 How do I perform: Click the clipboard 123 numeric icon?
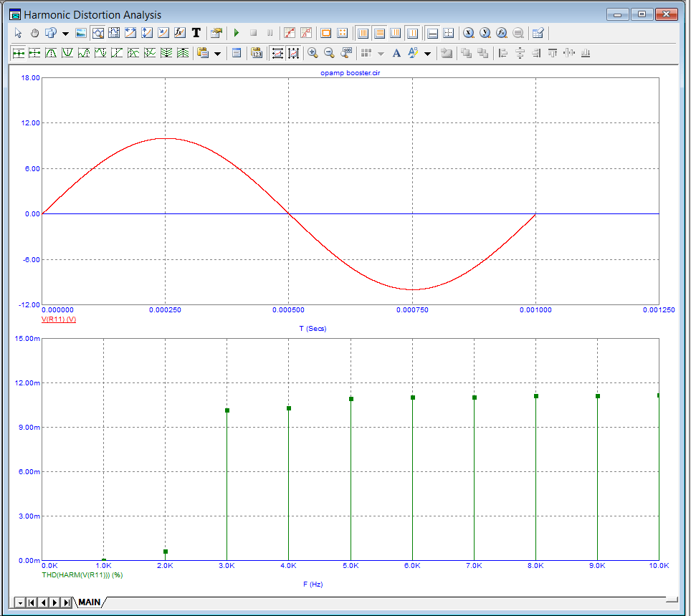[x=257, y=53]
